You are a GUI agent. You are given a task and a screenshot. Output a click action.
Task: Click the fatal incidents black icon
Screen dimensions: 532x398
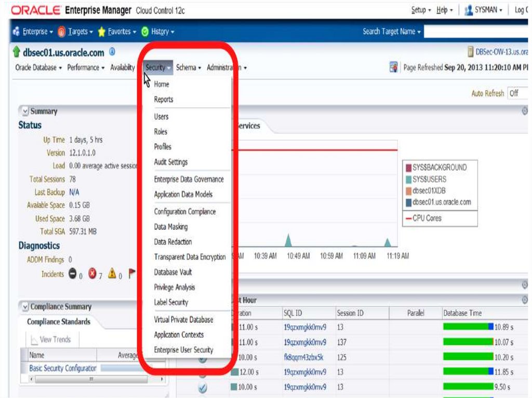pyautogui.click(x=73, y=273)
